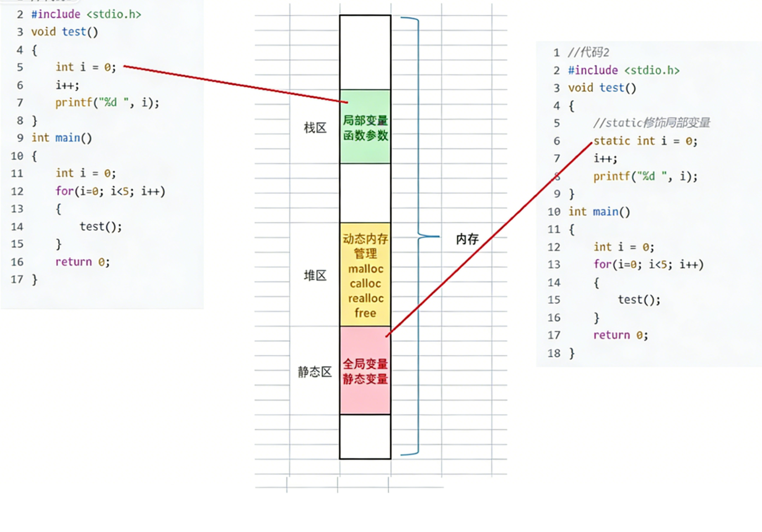
Task: Click test(); on left code line 14
Action: coord(101,227)
